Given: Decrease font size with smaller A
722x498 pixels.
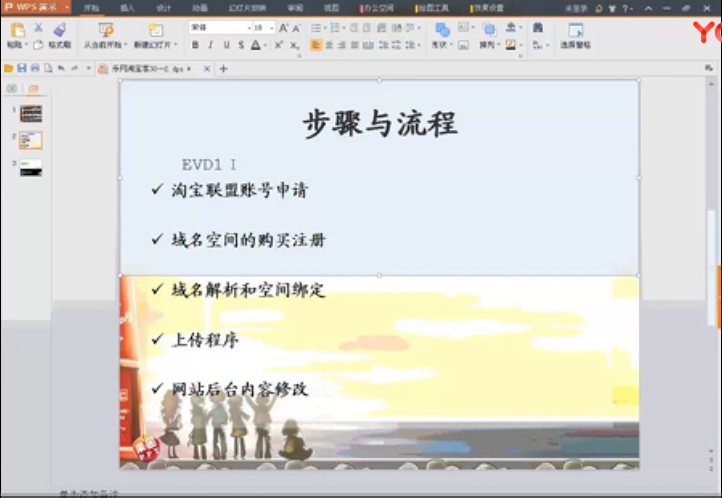Looking at the screenshot, I should click(x=297, y=29).
